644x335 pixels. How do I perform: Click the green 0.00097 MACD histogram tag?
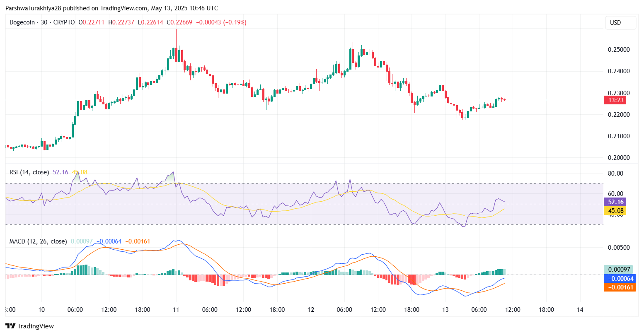coord(618,270)
